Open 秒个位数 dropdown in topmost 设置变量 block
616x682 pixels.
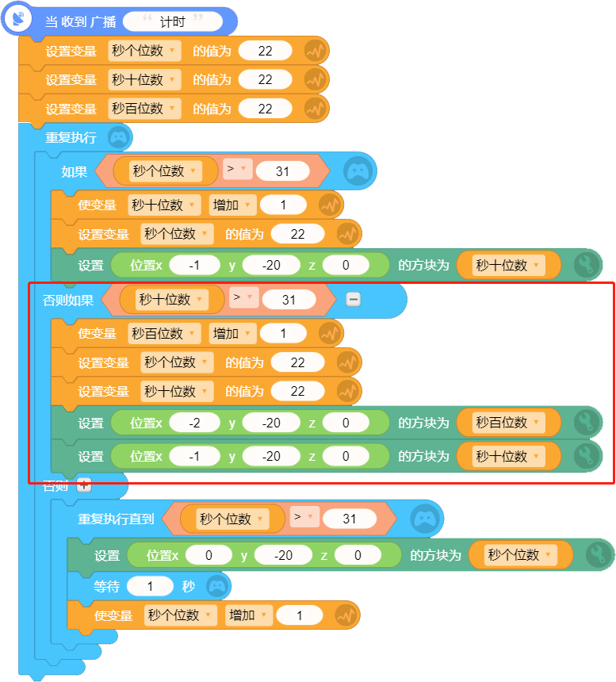click(x=144, y=52)
